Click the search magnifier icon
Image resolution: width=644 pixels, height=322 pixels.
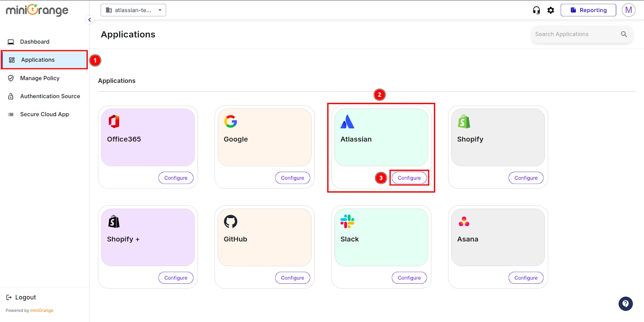(x=624, y=34)
